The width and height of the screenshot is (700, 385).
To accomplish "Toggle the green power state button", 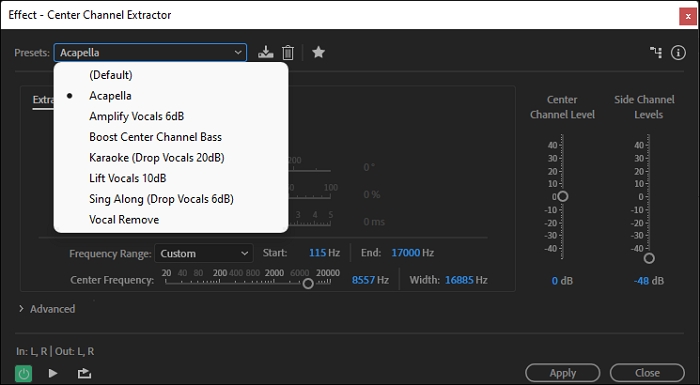I will 24,373.
